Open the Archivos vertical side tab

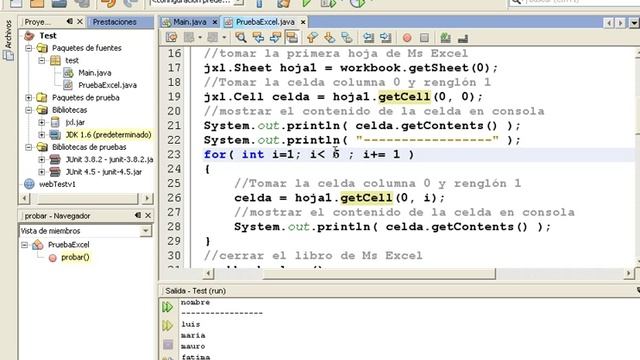coord(8,40)
